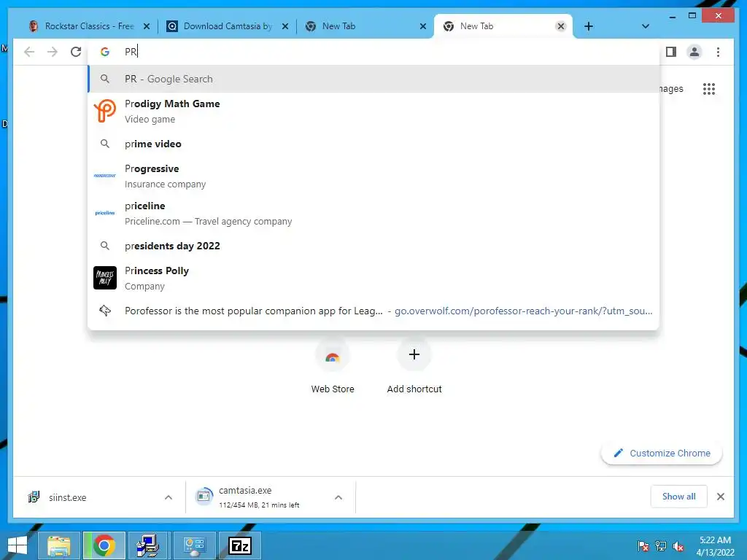Open the Google apps grid
The image size is (747, 560).
coord(709,88)
